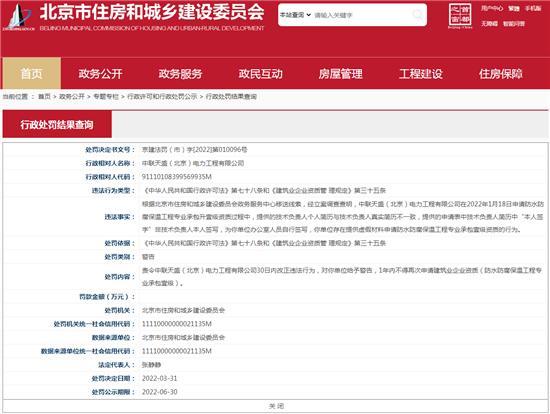Click 首页 in the breadcrumb
Image resolution: width=550 pixels, height=414 pixels.
coord(44,96)
